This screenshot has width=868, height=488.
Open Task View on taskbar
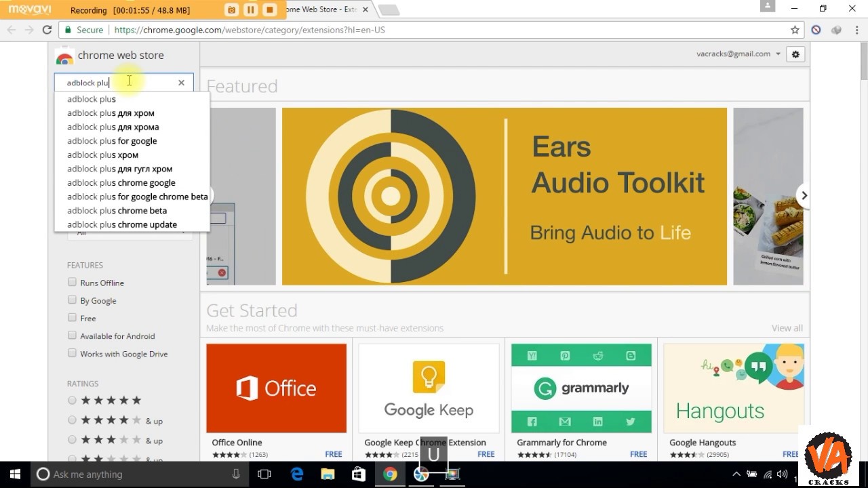(x=264, y=474)
